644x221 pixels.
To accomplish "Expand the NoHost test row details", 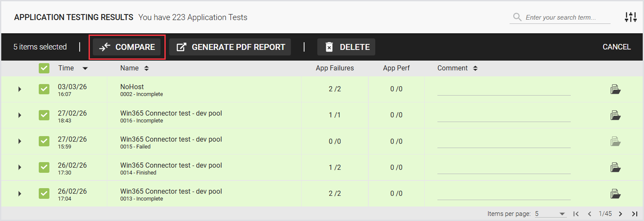I will (20, 89).
